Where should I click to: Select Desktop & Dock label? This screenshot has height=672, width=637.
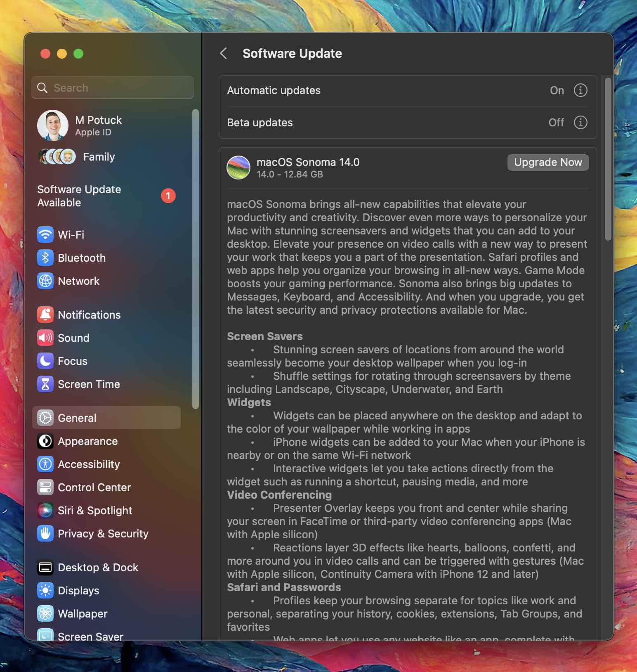(x=98, y=567)
